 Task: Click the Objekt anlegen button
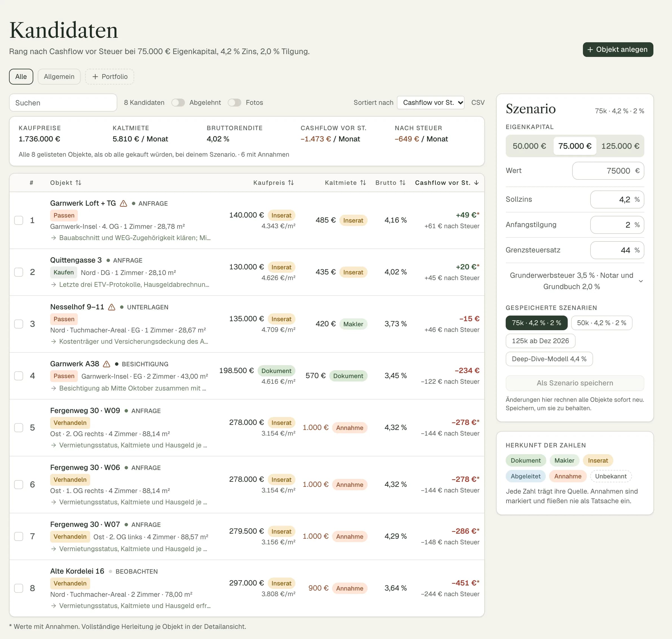(618, 49)
